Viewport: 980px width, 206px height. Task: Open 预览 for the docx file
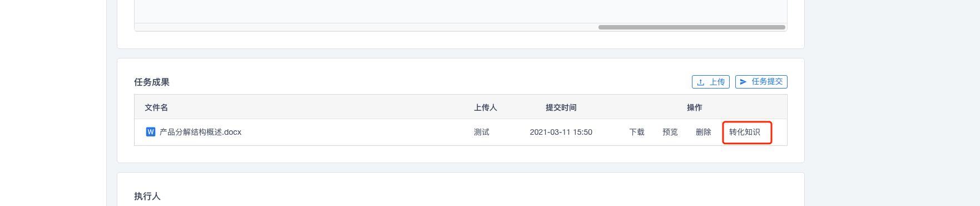(x=670, y=132)
